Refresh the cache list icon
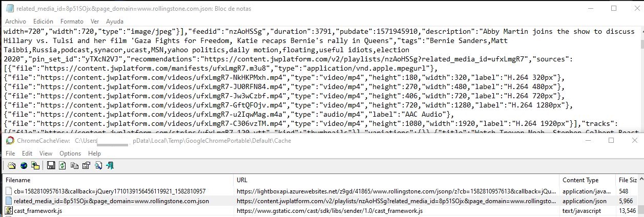Screen dimensions: 644x217 tap(63, 165)
